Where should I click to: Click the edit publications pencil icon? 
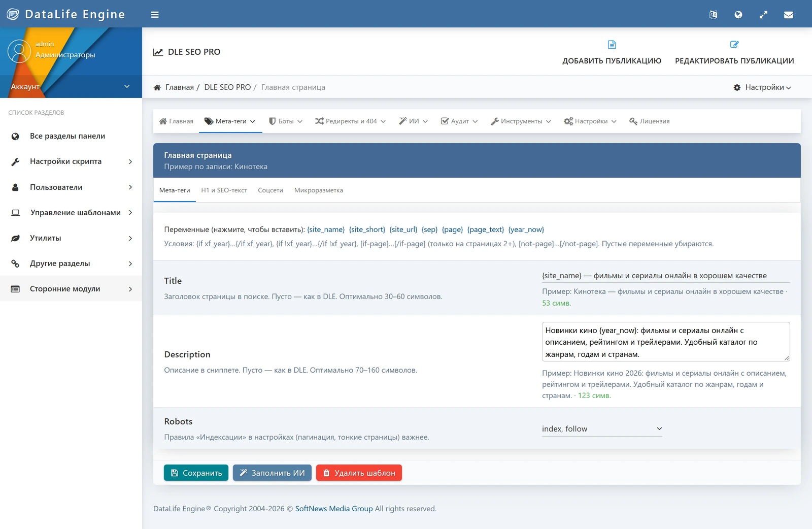(x=734, y=45)
